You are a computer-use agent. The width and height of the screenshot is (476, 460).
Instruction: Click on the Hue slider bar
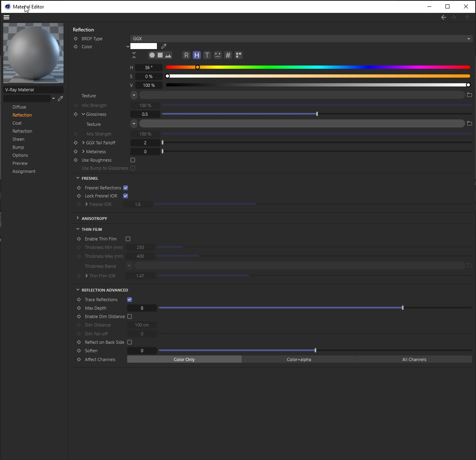pyautogui.click(x=318, y=67)
